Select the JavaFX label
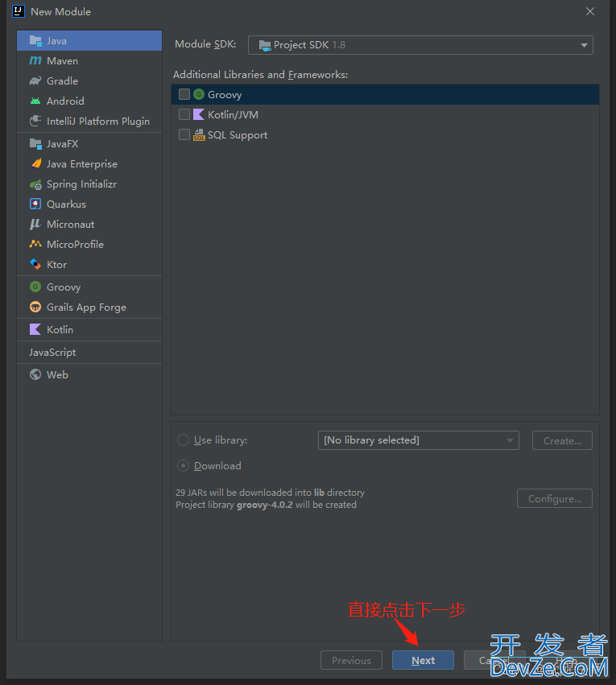Viewport: 616px width, 685px height. [63, 144]
